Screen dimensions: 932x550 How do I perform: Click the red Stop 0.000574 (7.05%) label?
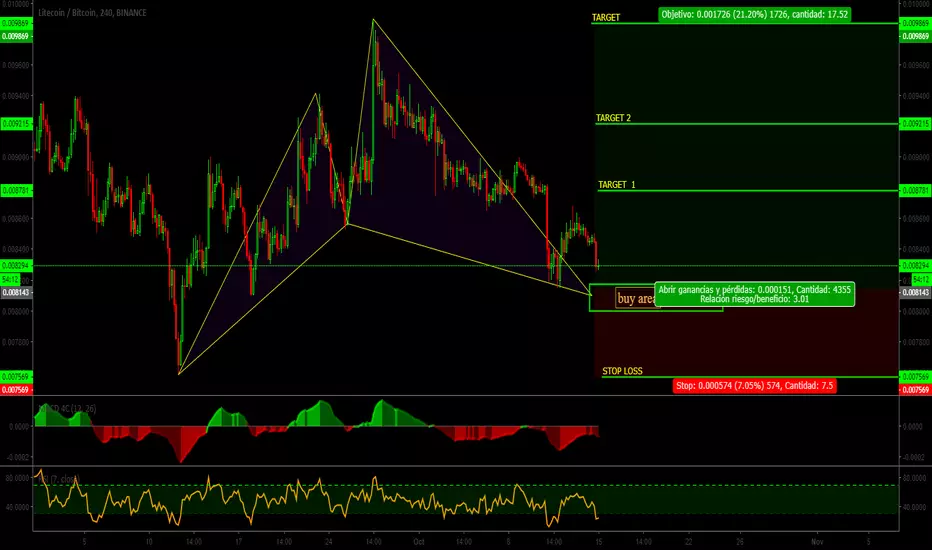(754, 386)
